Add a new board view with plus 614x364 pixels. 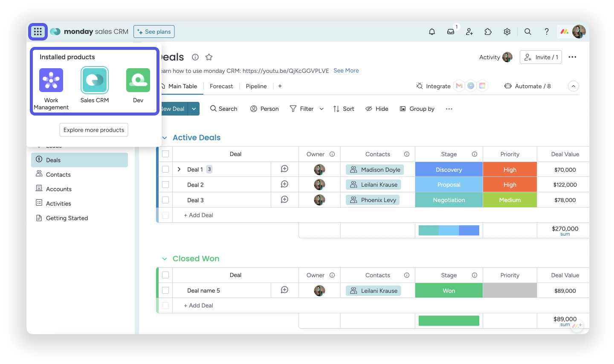click(x=280, y=86)
